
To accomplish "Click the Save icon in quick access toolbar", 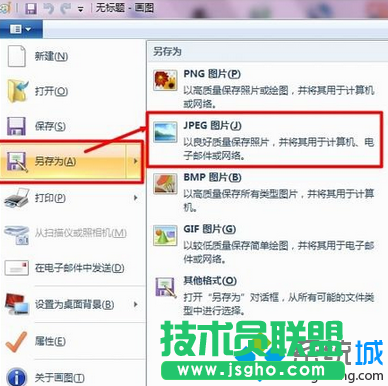I will (x=31, y=8).
